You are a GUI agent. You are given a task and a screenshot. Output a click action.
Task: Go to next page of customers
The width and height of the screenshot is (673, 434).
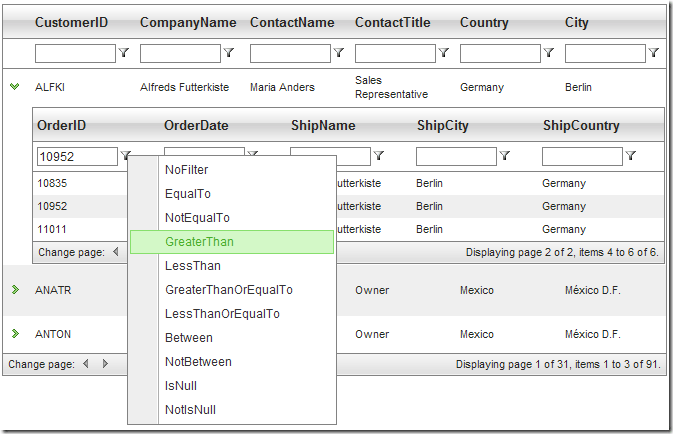pyautogui.click(x=105, y=364)
